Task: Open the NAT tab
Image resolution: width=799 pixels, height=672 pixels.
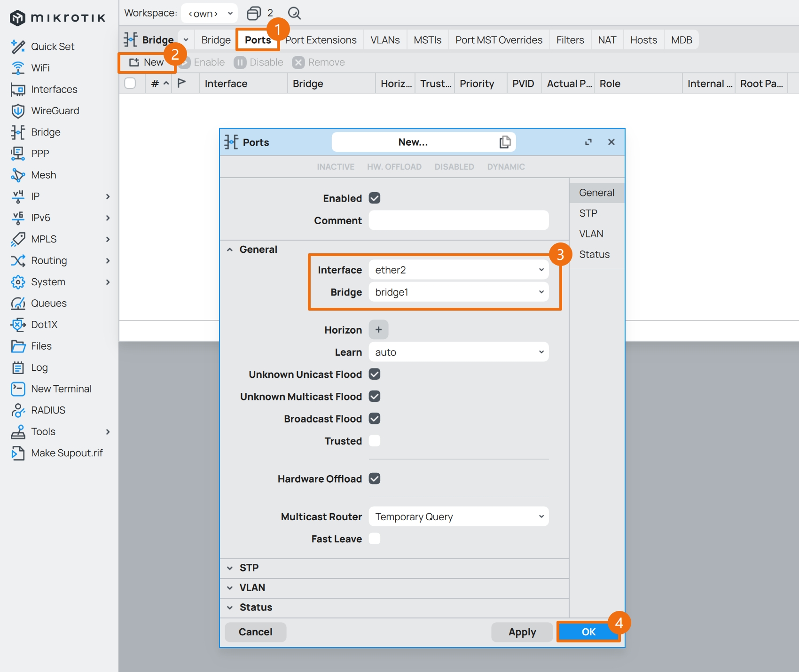Action: (607, 40)
